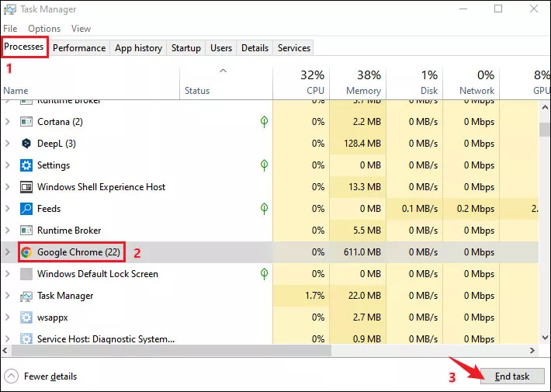Click the horizontal scrollbar left arrow

click(5, 351)
